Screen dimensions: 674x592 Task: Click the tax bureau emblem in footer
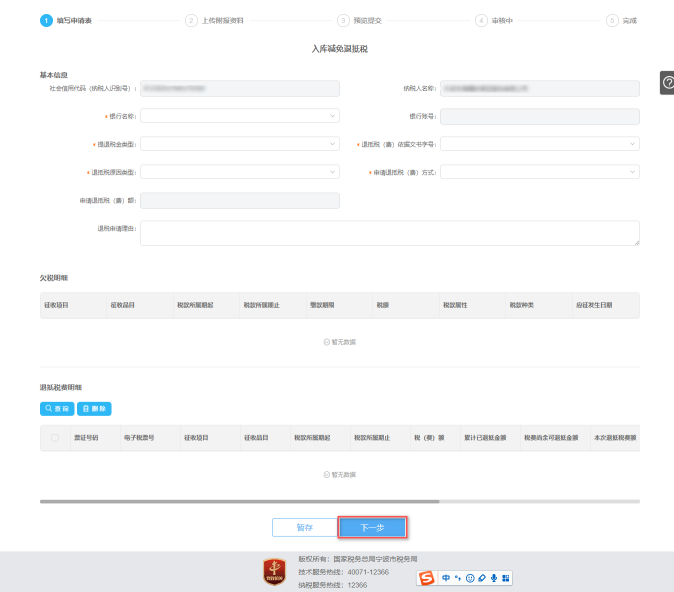pyautogui.click(x=274, y=572)
